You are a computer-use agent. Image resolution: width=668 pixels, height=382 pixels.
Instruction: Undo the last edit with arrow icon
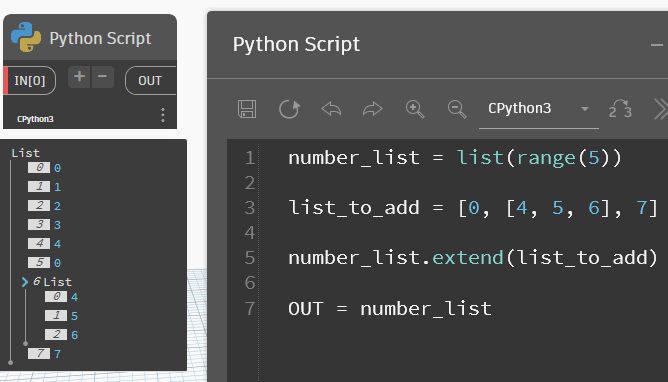click(331, 109)
